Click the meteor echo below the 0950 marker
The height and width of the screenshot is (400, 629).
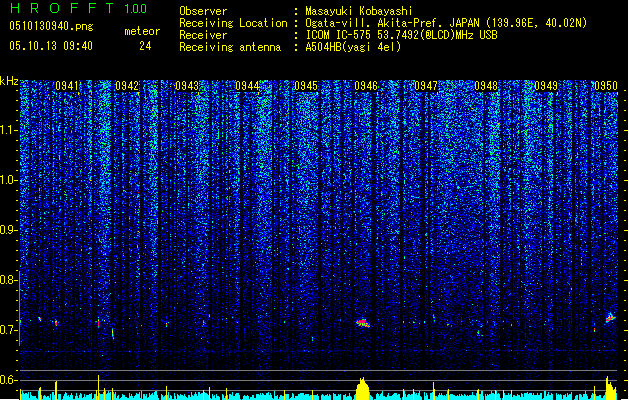pyautogui.click(x=610, y=318)
